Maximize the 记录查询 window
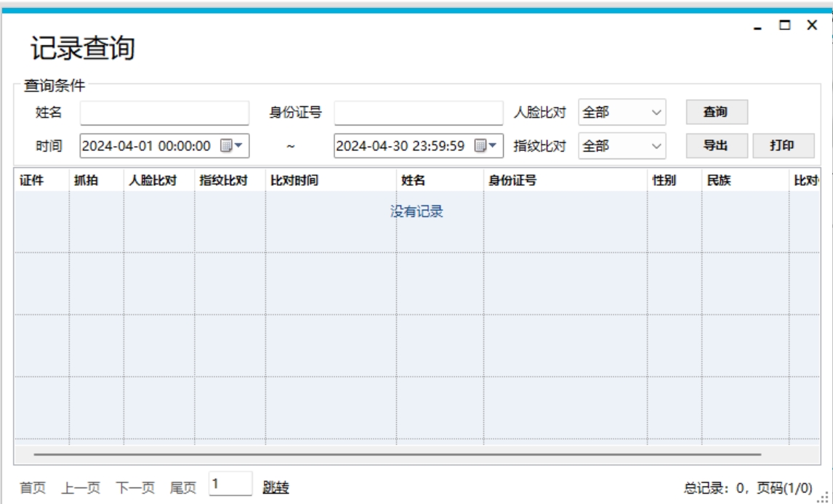This screenshot has width=833, height=504. click(785, 25)
